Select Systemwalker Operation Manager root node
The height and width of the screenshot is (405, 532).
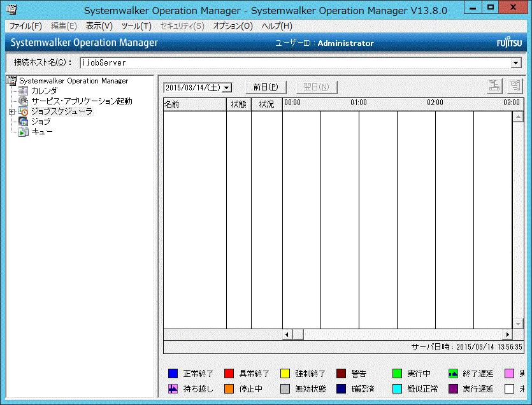(74, 81)
